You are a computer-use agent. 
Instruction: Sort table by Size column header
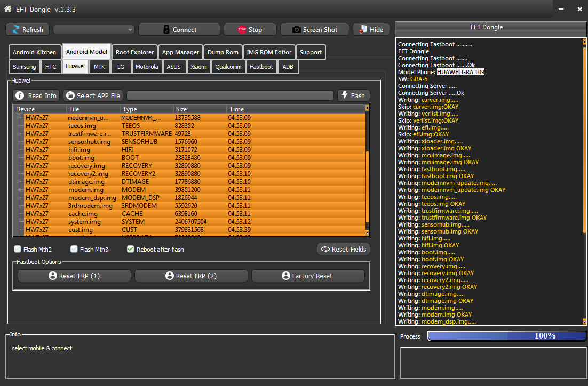click(x=200, y=109)
